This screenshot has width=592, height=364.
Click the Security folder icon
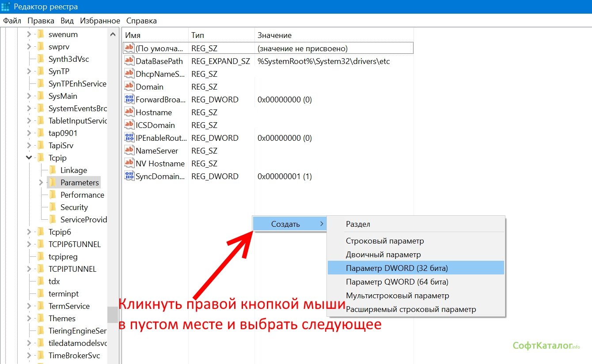(53, 207)
